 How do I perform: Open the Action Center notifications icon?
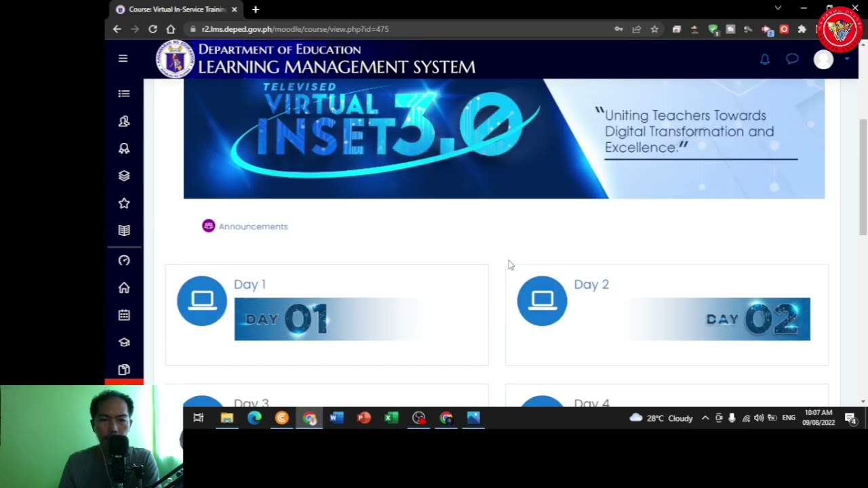tap(850, 418)
